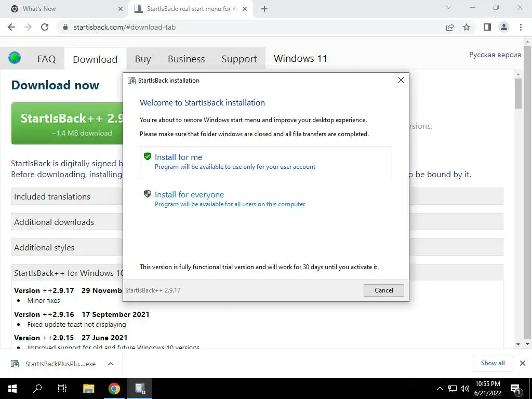Choose Install for everyone option
532x399 pixels.
click(x=265, y=199)
